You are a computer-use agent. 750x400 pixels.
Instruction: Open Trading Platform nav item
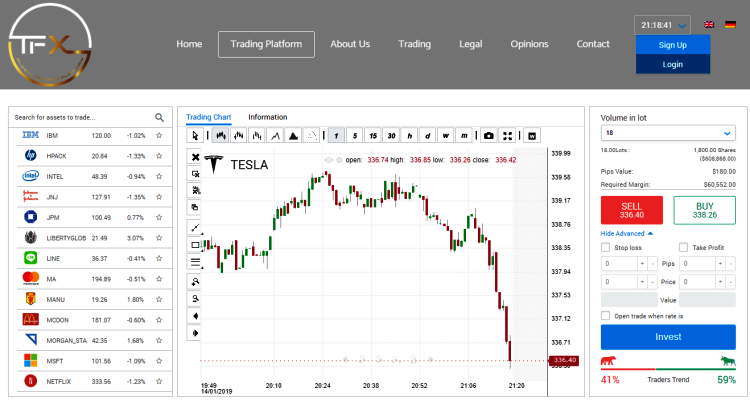point(266,44)
